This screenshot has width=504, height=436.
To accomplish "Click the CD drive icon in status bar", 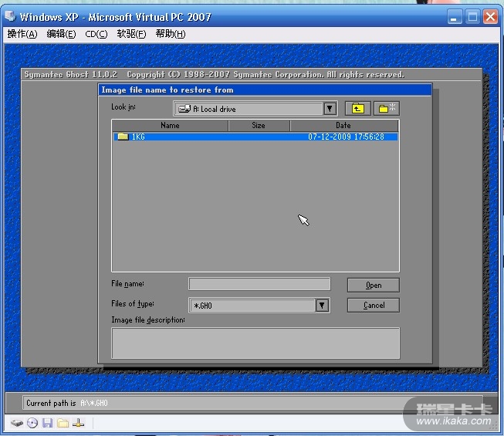I will tap(32, 423).
